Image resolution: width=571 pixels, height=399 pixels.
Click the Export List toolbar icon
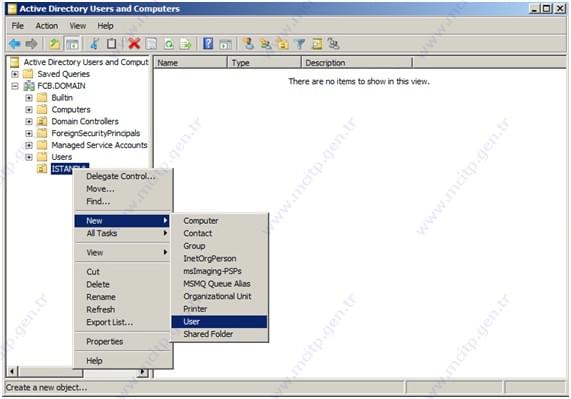coord(186,44)
